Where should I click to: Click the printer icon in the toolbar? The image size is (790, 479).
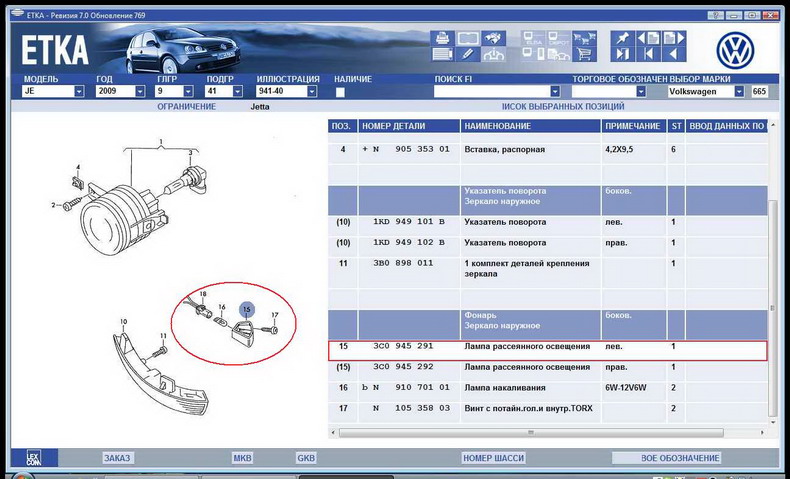(442, 38)
